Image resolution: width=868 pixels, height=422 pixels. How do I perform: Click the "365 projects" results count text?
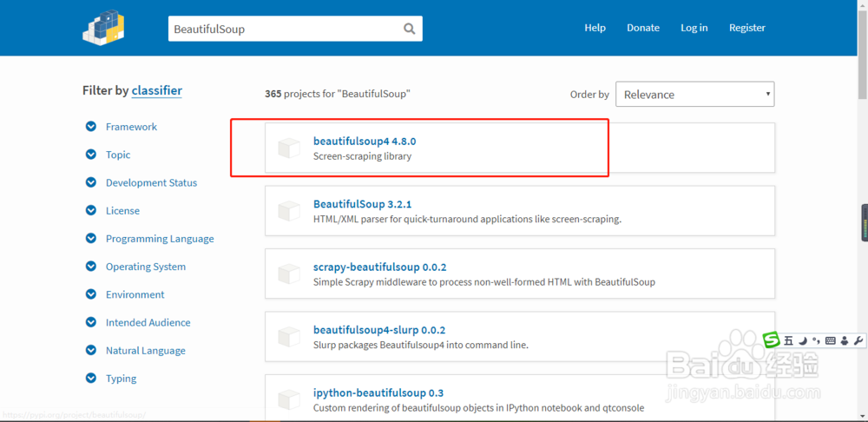pyautogui.click(x=338, y=94)
